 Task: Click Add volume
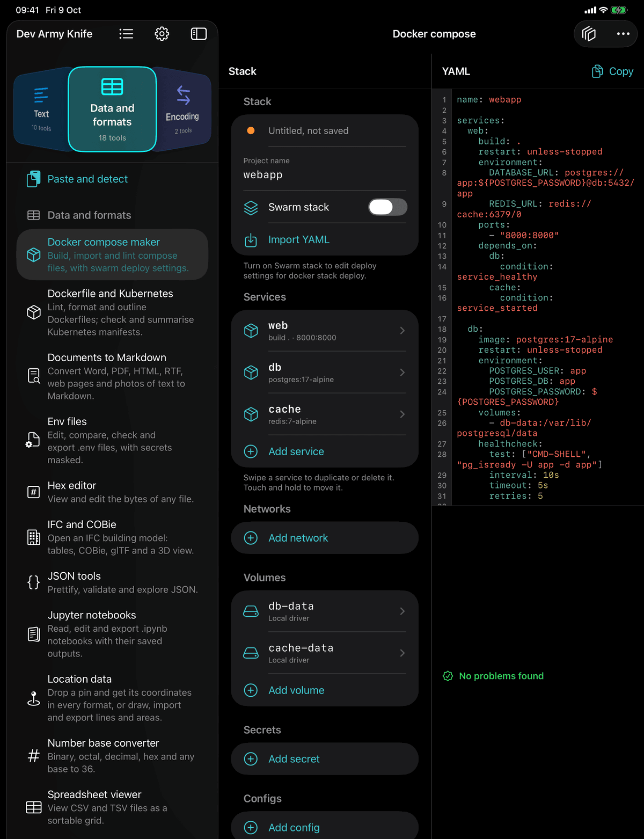pyautogui.click(x=296, y=690)
